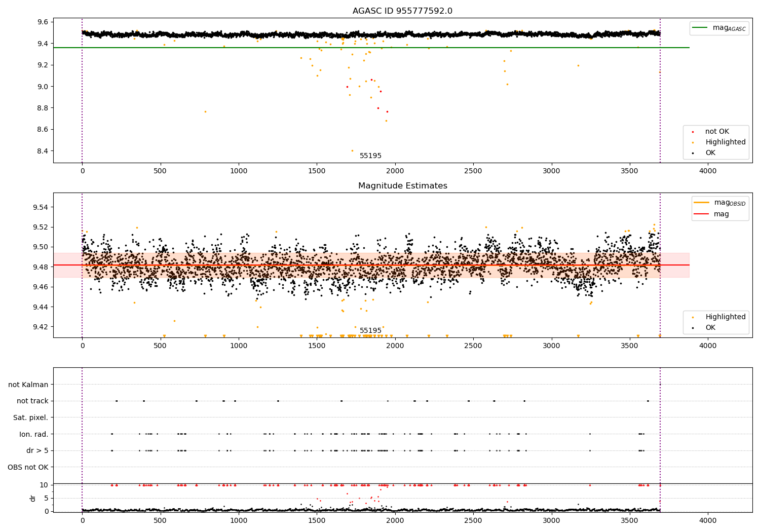Click the 4000 tick on bottom x-axis
This screenshot has width=760, height=532.
[x=708, y=520]
